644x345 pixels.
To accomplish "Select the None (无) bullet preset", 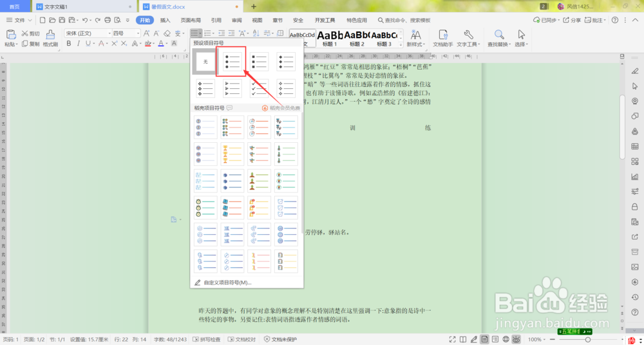I will tap(206, 62).
